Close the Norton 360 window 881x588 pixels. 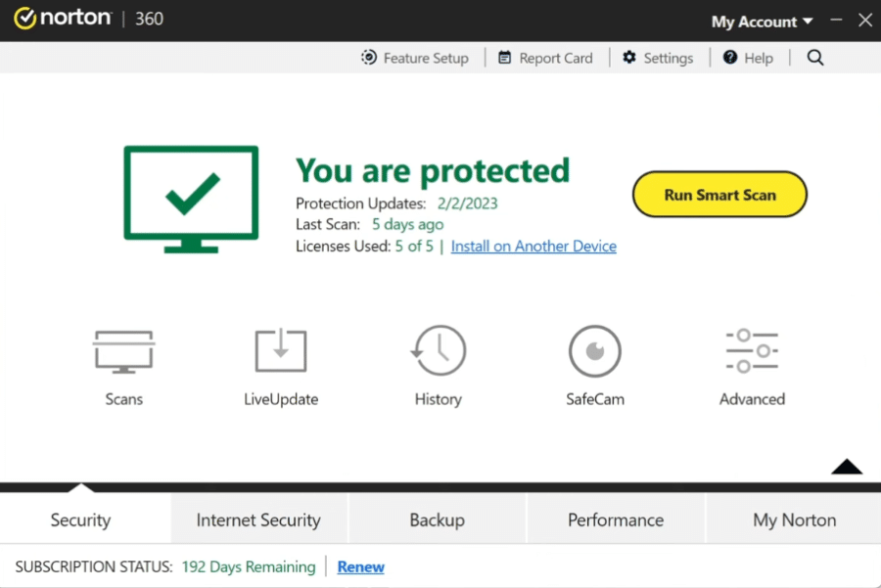[865, 21]
